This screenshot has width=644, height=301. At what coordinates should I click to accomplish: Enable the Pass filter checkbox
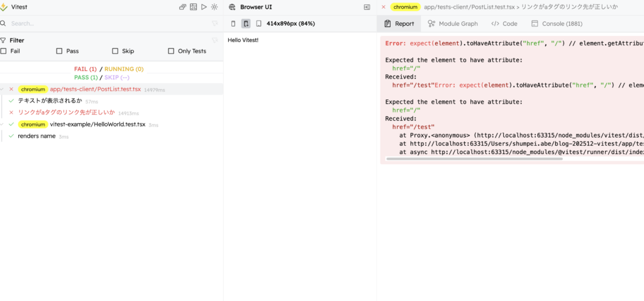[x=59, y=51]
